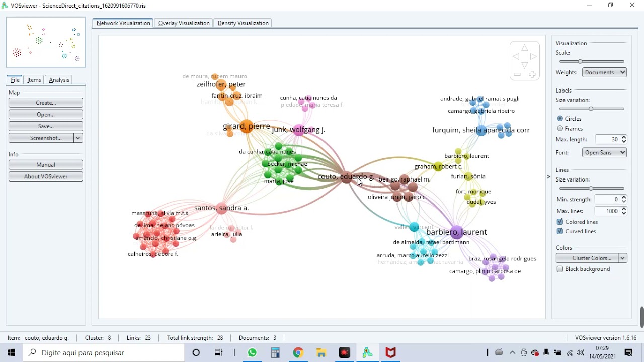The height and width of the screenshot is (362, 644).
Task: Pan the map right with the right arrow
Action: tap(533, 57)
